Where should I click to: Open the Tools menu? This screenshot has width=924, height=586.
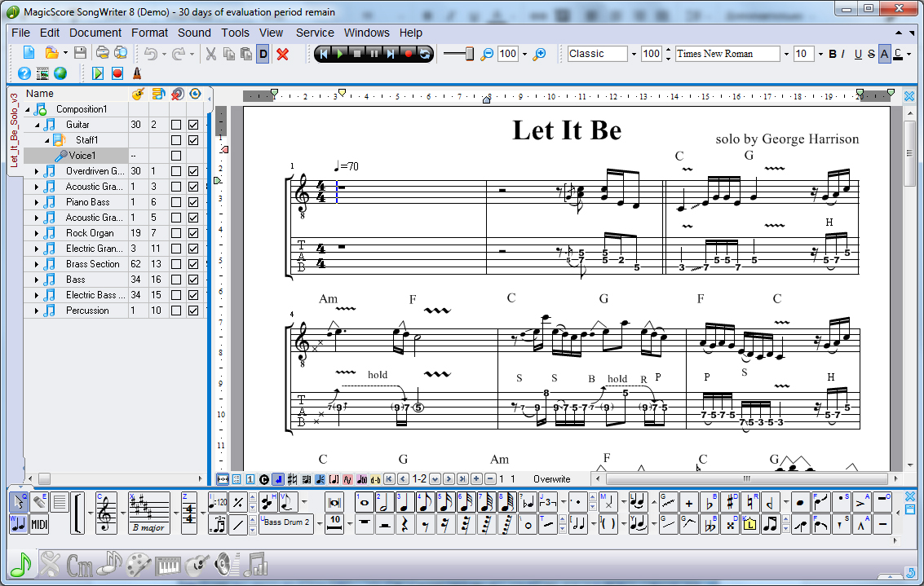click(235, 33)
